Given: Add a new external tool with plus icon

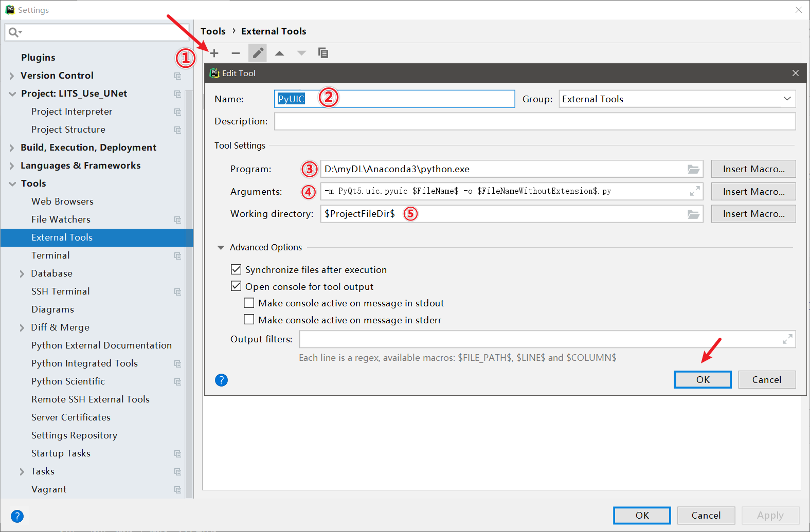Looking at the screenshot, I should (x=214, y=53).
